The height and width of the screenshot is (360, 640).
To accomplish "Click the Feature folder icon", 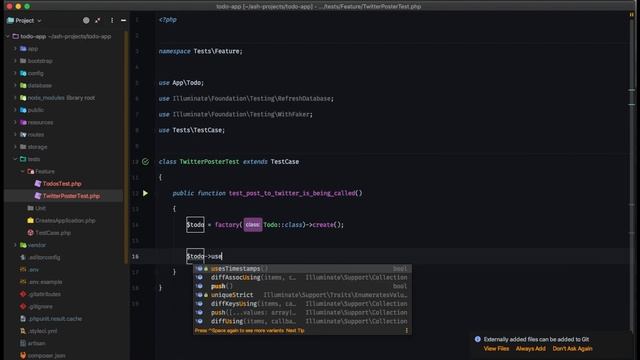I will point(31,171).
